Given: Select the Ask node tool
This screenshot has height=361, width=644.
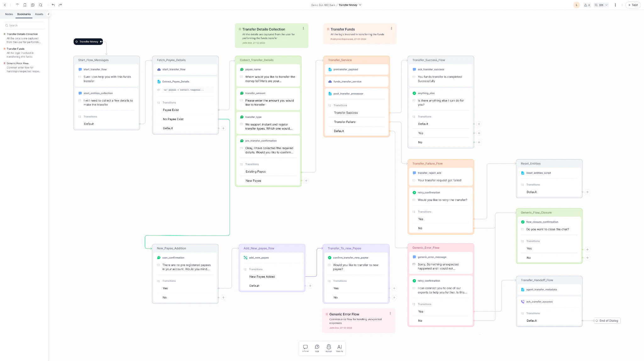Looking at the screenshot, I should (x=317, y=348).
